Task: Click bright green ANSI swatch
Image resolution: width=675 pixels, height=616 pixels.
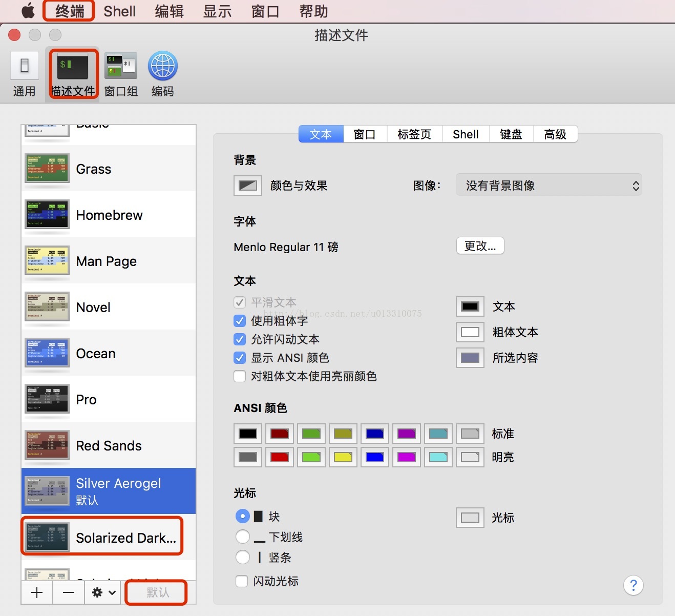Action: (311, 457)
